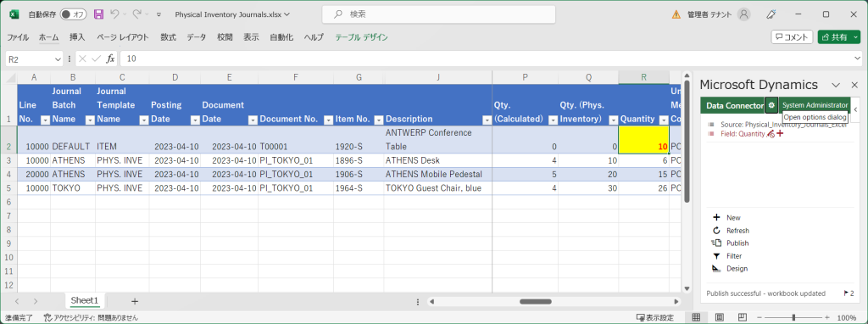Open 表示設定 display settings in status bar
Screen dimensions: 868x324
coord(655,317)
